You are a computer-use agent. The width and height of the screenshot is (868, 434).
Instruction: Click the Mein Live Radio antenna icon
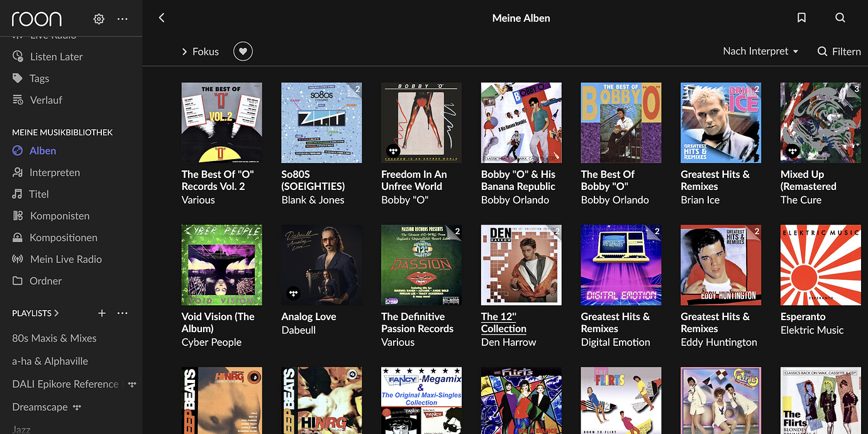(x=18, y=259)
